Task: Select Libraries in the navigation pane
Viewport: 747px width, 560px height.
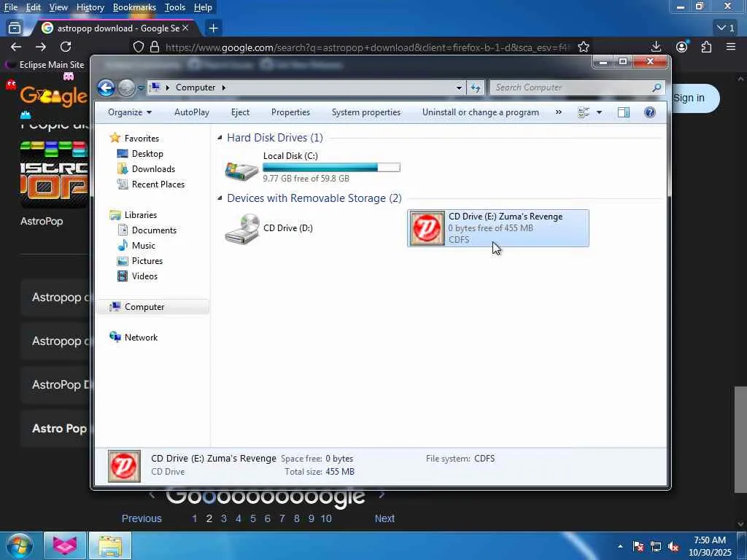Action: coord(140,215)
